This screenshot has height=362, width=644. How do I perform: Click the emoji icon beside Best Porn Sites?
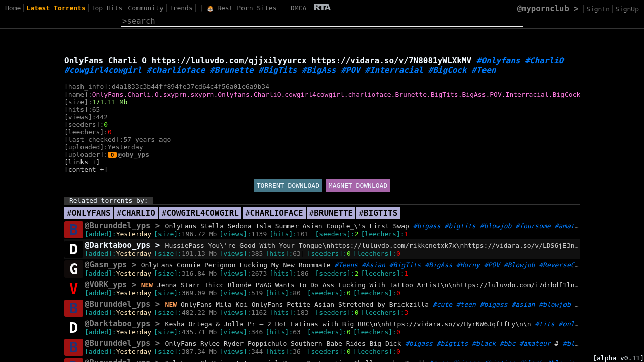point(210,8)
